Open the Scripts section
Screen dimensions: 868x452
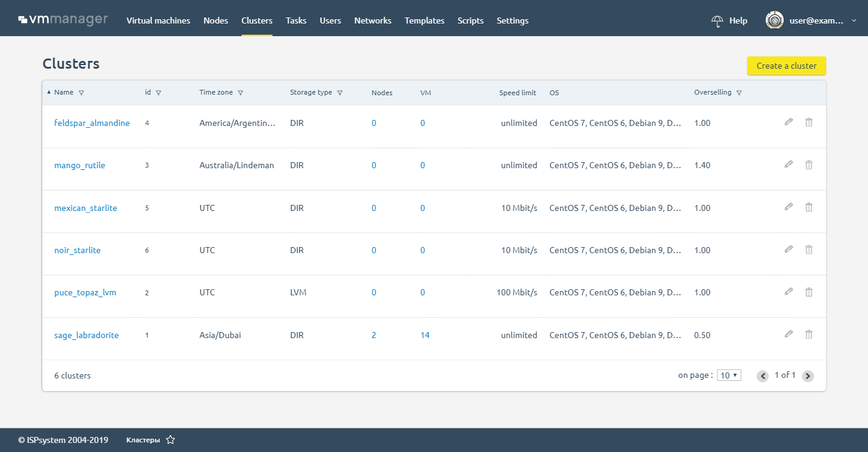471,20
